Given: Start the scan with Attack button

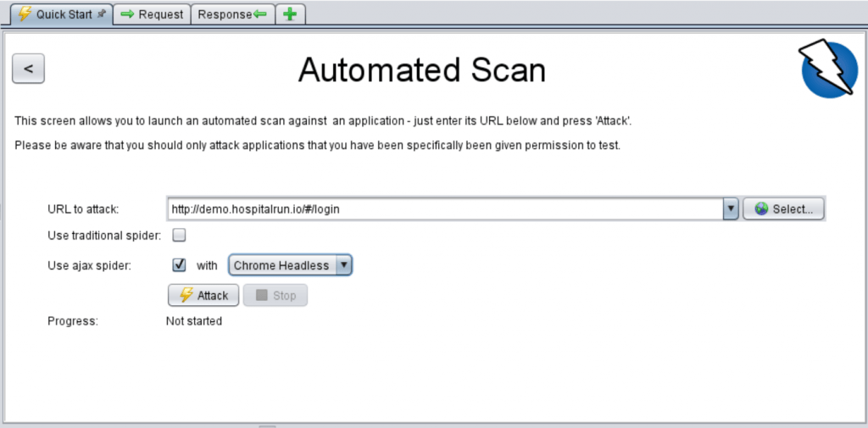Looking at the screenshot, I should click(203, 295).
